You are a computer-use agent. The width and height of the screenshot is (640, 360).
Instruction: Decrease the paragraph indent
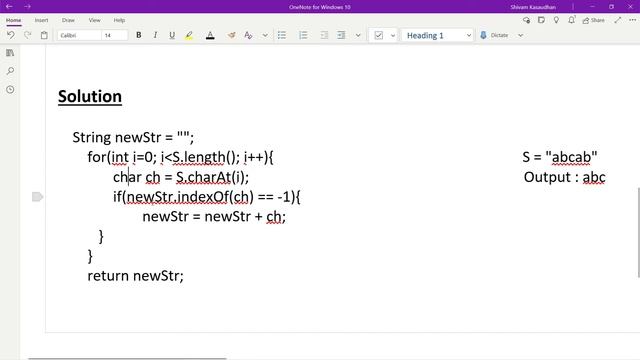324,35
